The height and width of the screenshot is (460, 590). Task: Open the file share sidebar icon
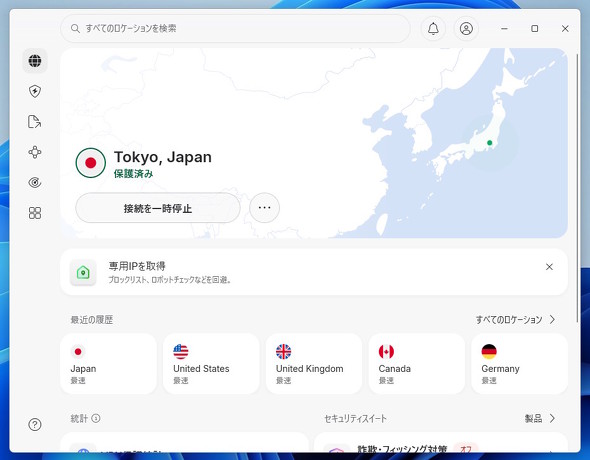(35, 121)
